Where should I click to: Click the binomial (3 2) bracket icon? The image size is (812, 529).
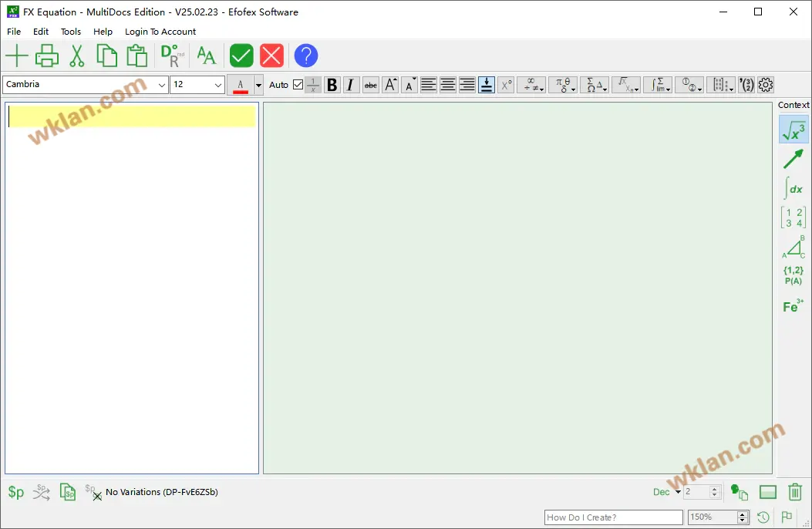(x=746, y=85)
